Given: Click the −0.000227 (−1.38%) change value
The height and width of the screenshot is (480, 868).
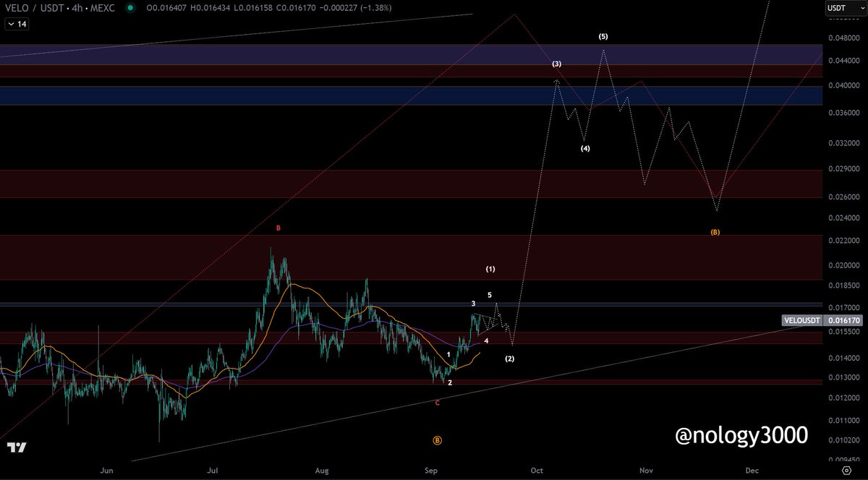Looking at the screenshot, I should (x=355, y=9).
